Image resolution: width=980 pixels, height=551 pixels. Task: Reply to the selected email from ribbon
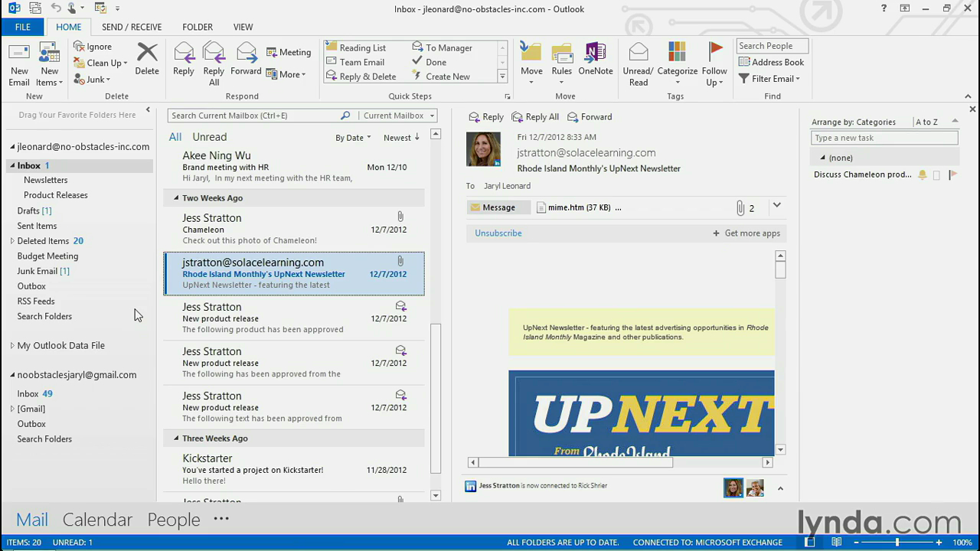(184, 60)
